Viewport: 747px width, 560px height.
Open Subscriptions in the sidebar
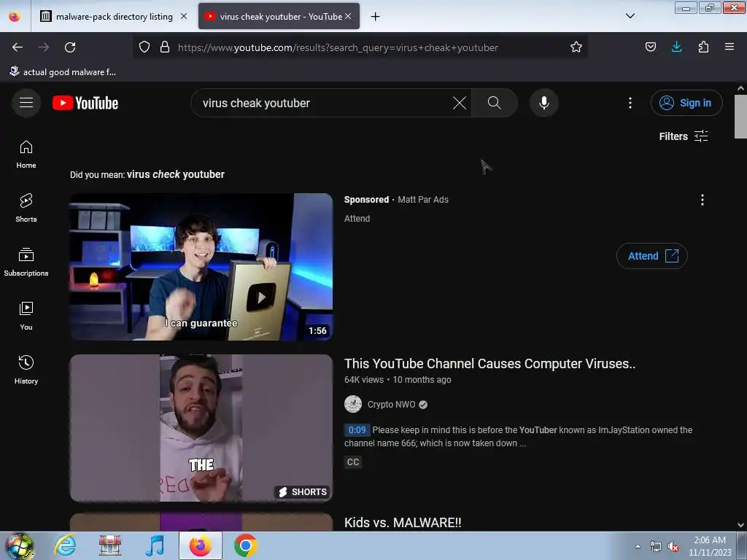point(26,262)
